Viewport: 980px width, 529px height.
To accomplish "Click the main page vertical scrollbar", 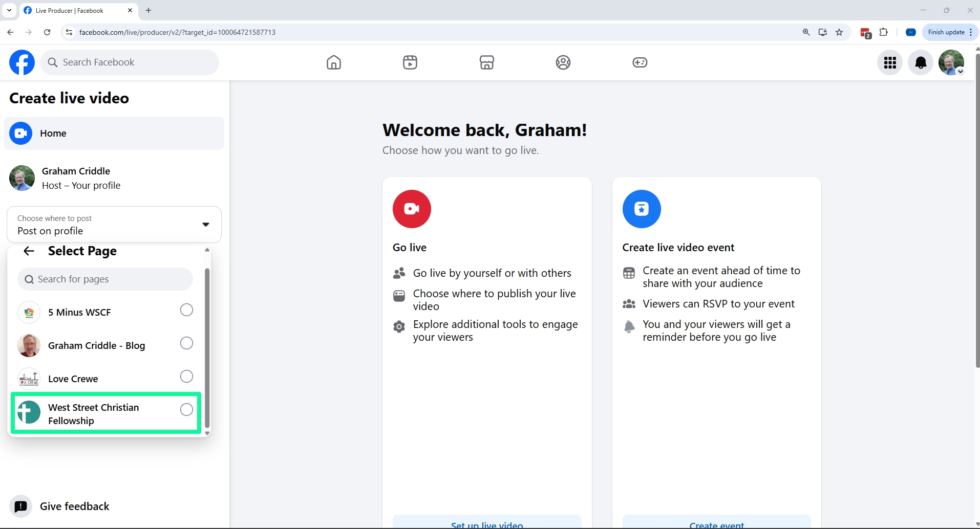I will [977, 210].
